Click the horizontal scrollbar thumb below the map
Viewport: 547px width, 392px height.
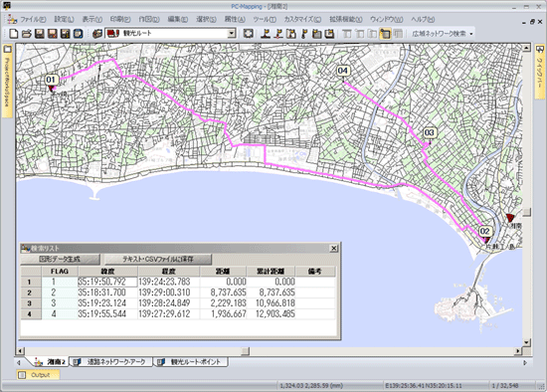(246, 351)
